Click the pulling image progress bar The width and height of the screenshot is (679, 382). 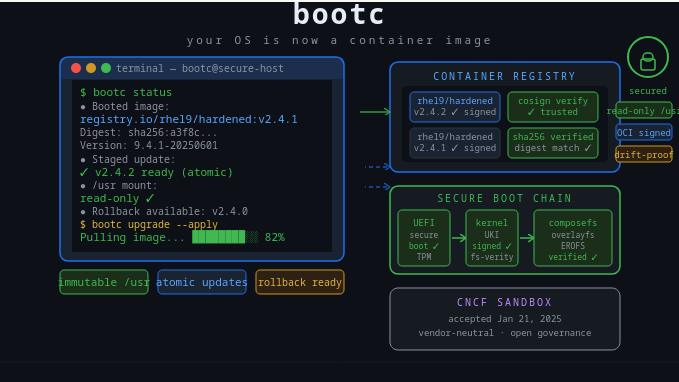225,237
